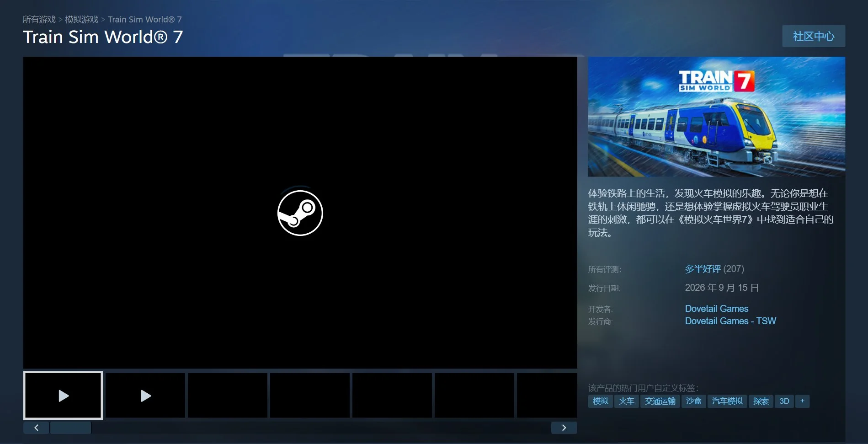Select the 沙盒 tag
The width and height of the screenshot is (868, 444).
(693, 401)
